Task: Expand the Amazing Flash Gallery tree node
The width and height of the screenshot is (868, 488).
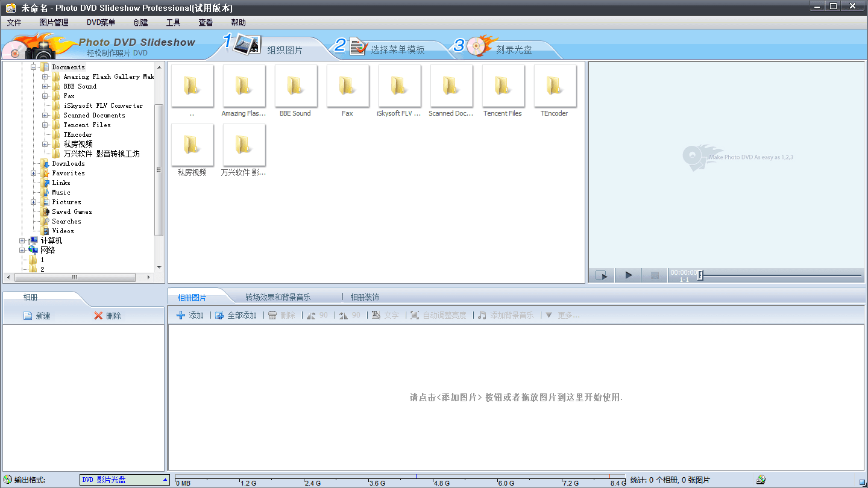Action: coord(45,77)
